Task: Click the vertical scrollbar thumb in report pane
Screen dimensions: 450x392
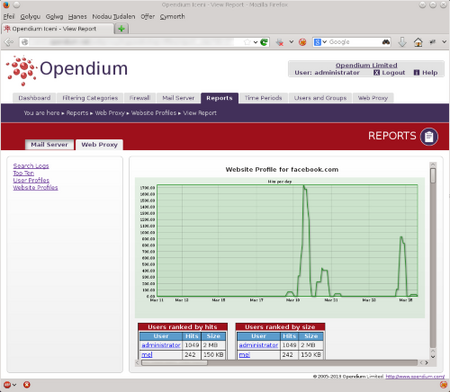Action: [433, 176]
